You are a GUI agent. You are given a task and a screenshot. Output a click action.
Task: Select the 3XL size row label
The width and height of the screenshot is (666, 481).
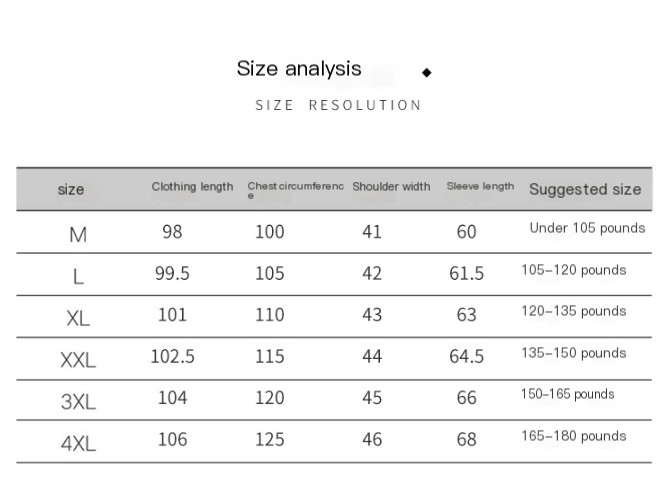pos(78,401)
